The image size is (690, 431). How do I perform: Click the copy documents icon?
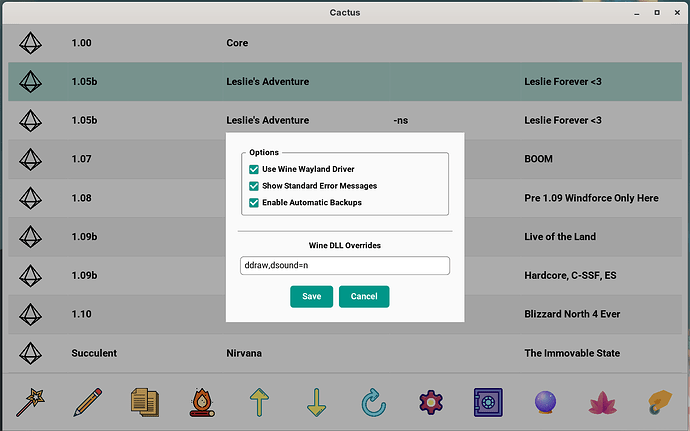(x=145, y=402)
